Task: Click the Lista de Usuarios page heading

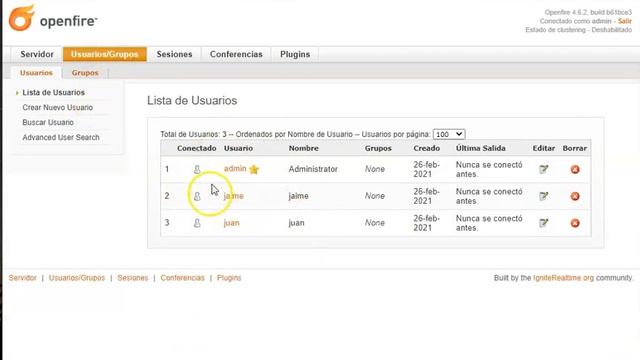Action: point(192,101)
